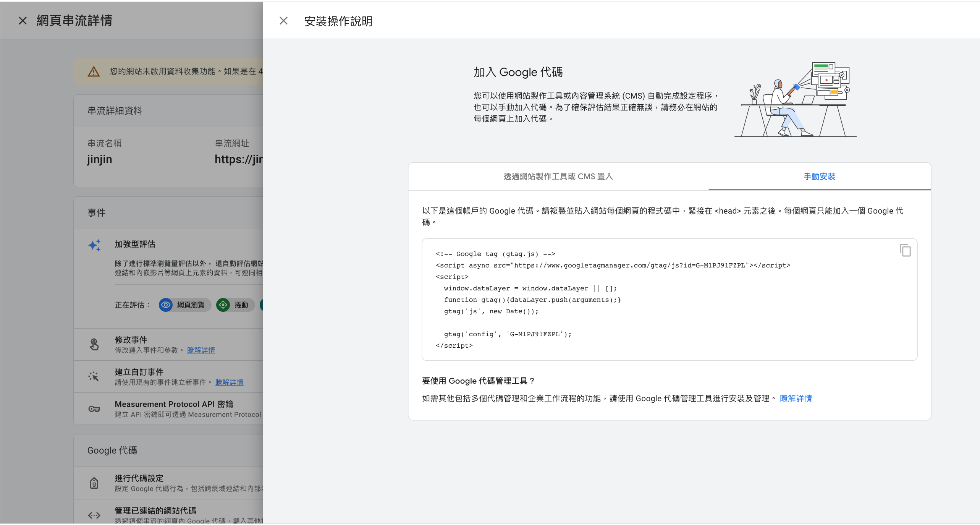Click the warning triangle icon

tap(94, 71)
